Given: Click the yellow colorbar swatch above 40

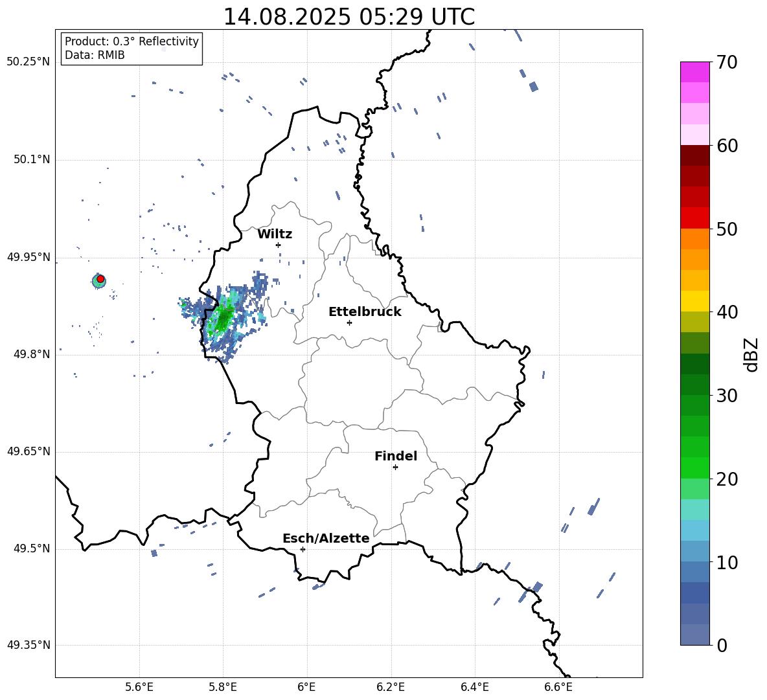Looking at the screenshot, I should (x=695, y=301).
